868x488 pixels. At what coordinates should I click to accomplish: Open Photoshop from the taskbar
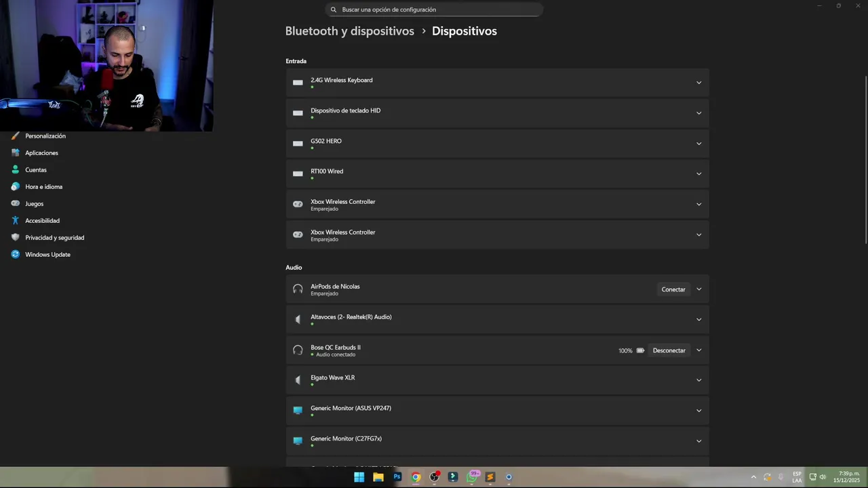pyautogui.click(x=397, y=477)
